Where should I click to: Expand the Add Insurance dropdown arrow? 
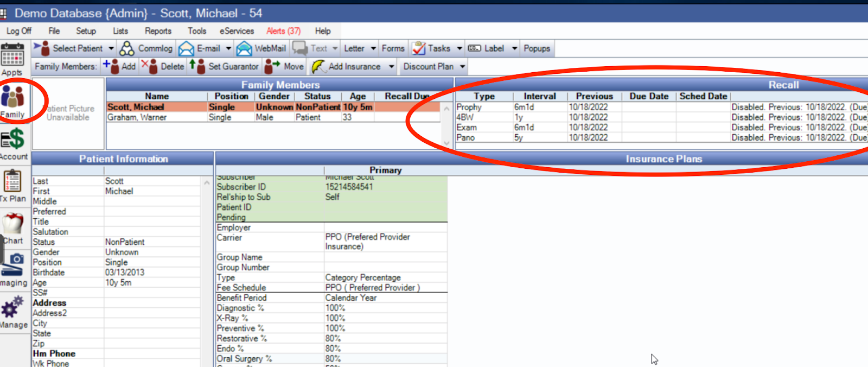391,66
